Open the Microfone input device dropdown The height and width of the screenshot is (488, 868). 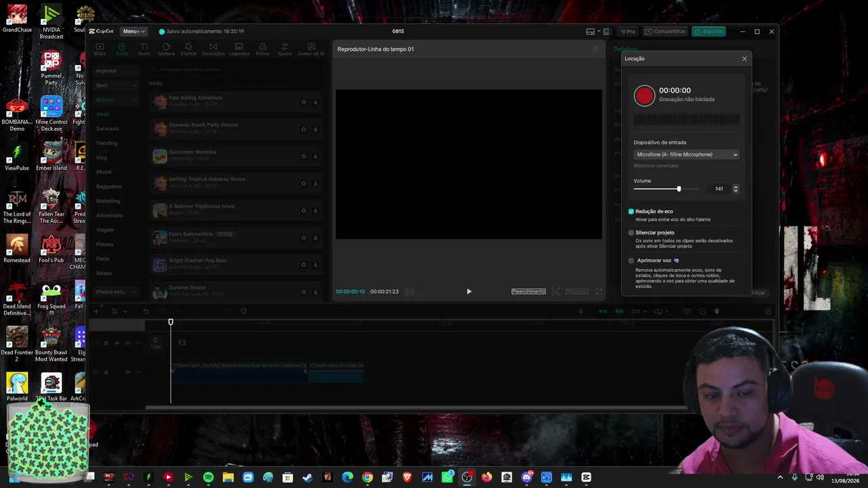click(x=686, y=155)
